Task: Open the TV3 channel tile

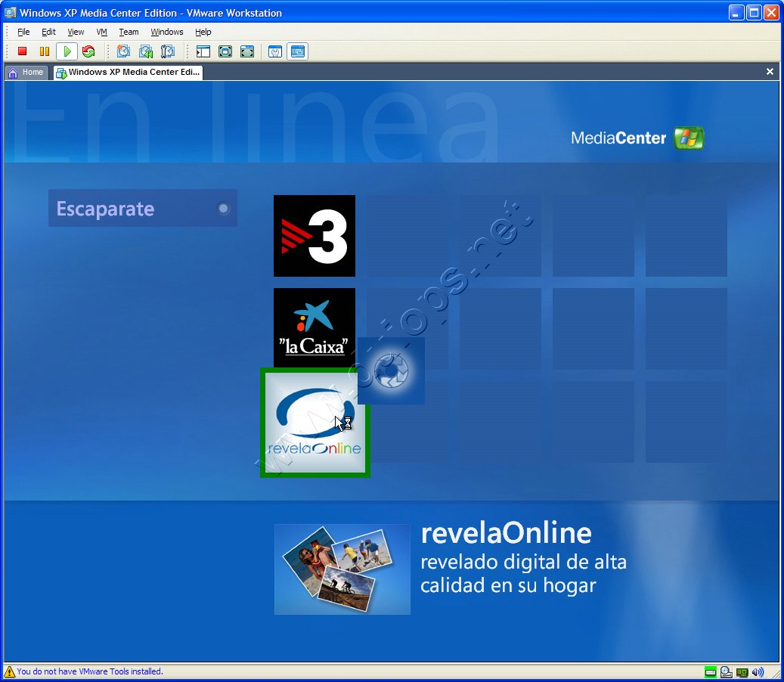Action: pos(315,236)
